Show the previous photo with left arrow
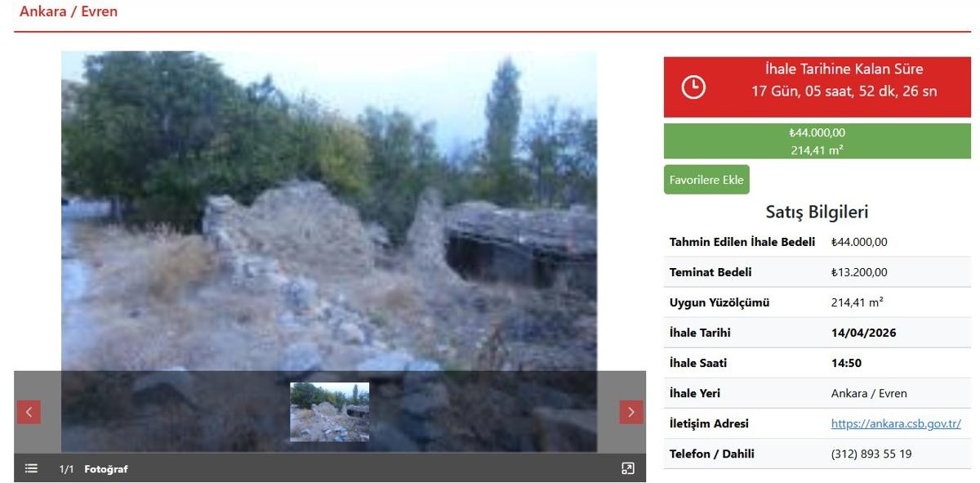The height and width of the screenshot is (483, 980). coord(29,412)
